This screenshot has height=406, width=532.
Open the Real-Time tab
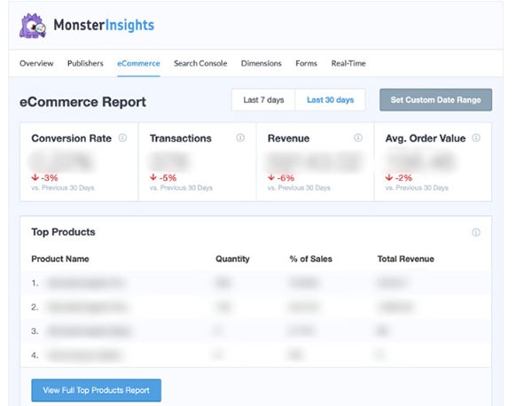(348, 64)
